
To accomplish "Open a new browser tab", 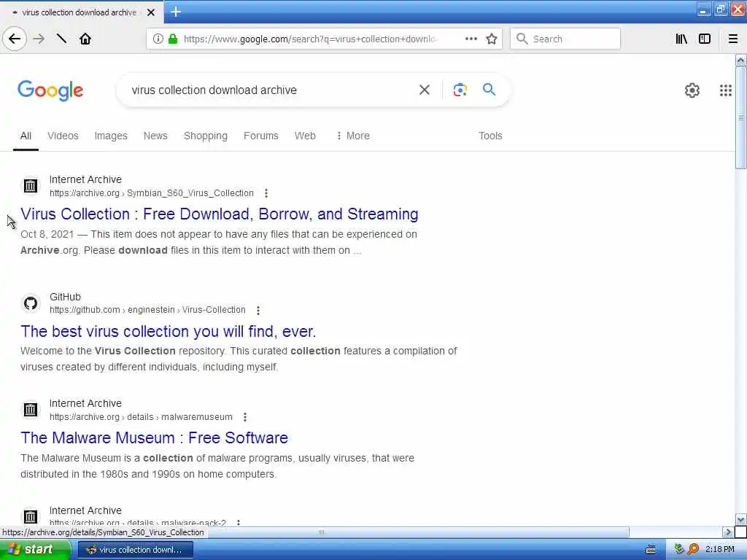I will (176, 12).
